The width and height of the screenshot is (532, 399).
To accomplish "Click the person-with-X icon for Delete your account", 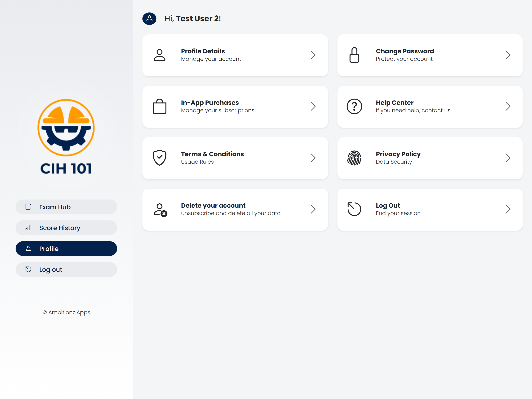I will [x=160, y=210].
